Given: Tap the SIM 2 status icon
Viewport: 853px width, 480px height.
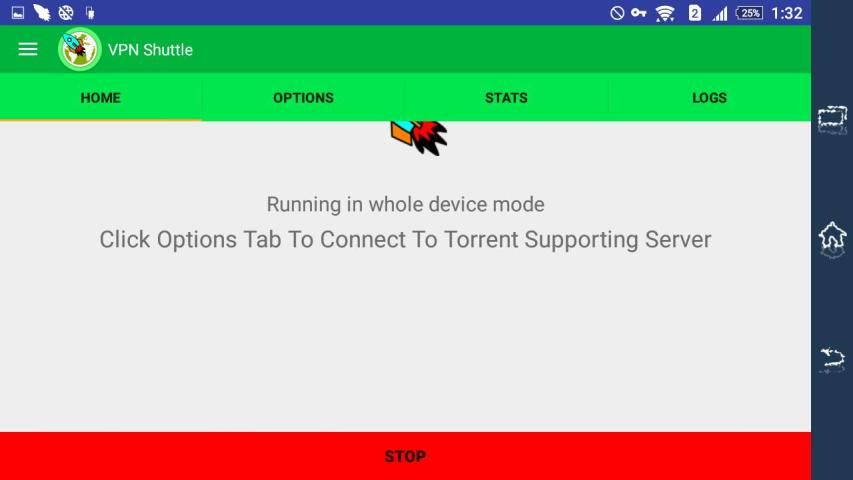Looking at the screenshot, I should 695,13.
